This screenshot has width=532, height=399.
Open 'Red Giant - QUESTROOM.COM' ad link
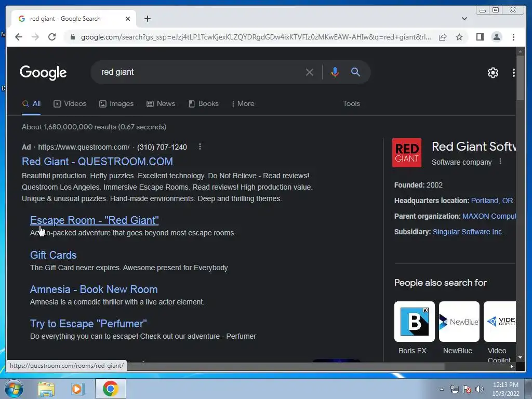tap(97, 162)
